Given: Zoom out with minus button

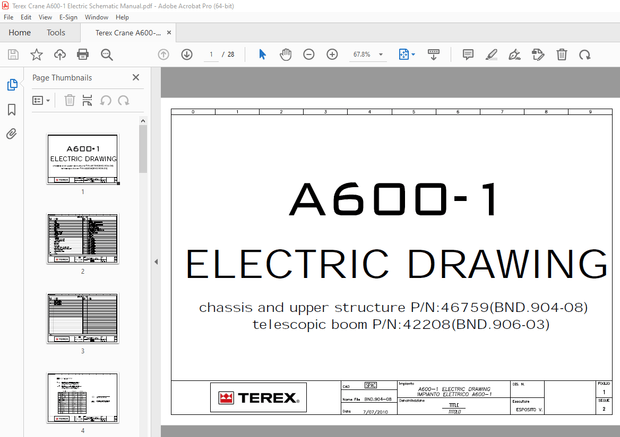Looking at the screenshot, I should point(309,55).
